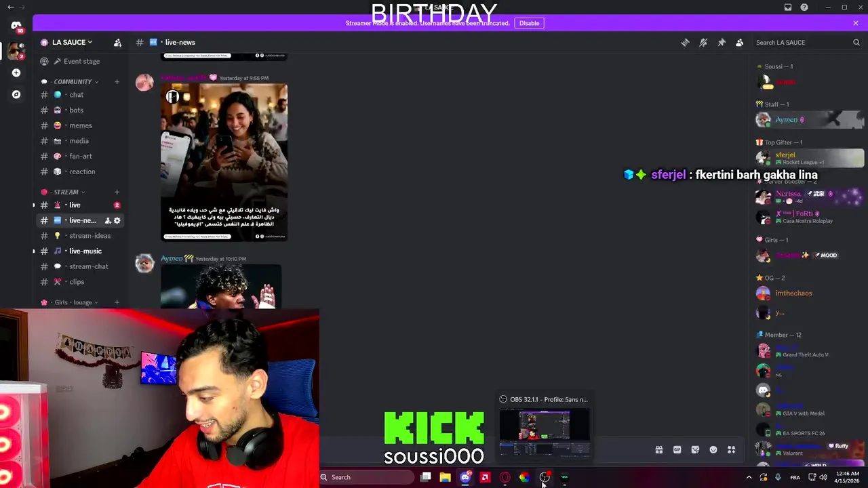Collapse the STREAM category
The width and height of the screenshot is (868, 488).
(x=66, y=192)
